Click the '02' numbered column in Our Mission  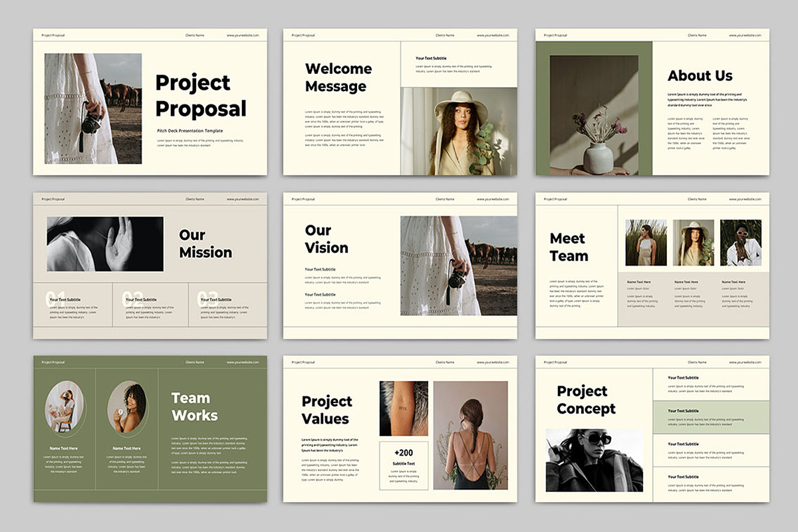(150, 305)
